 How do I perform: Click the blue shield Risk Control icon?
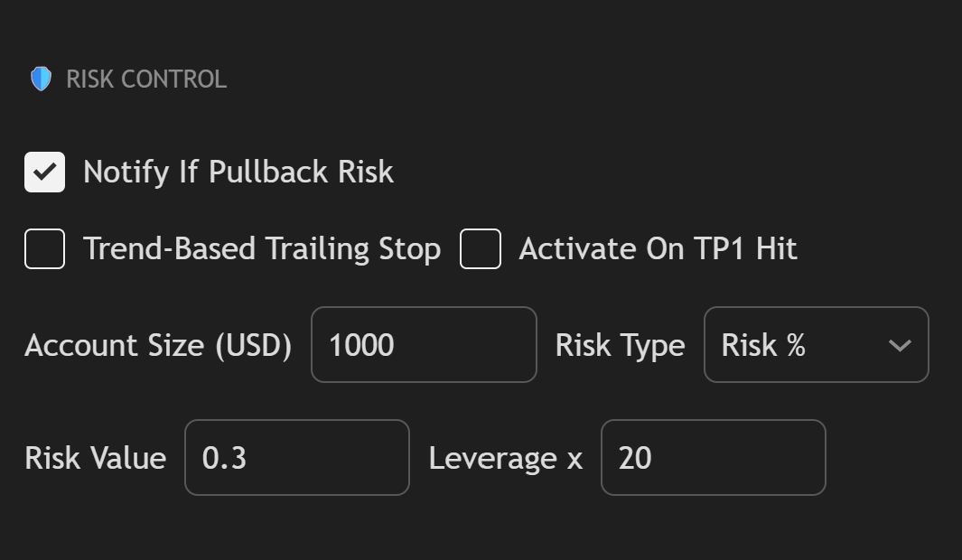pos(41,79)
